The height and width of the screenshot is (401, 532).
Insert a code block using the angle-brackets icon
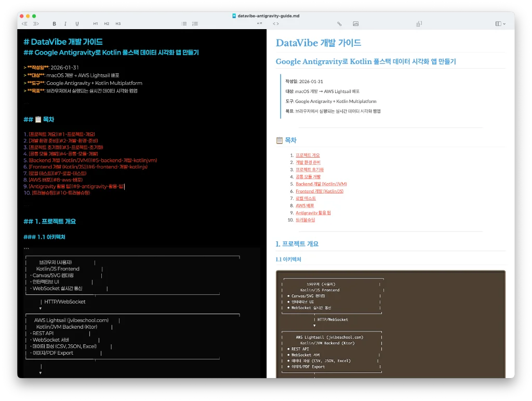276,24
